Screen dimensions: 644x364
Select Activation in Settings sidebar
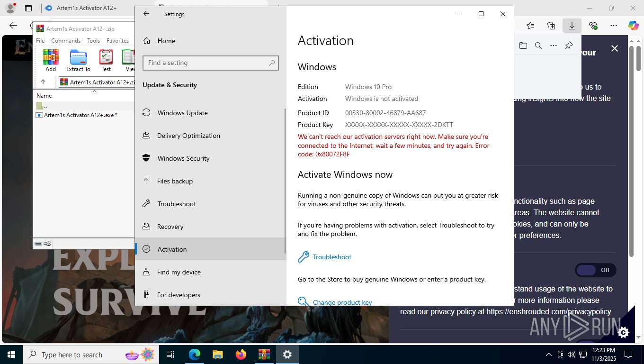pos(211,249)
